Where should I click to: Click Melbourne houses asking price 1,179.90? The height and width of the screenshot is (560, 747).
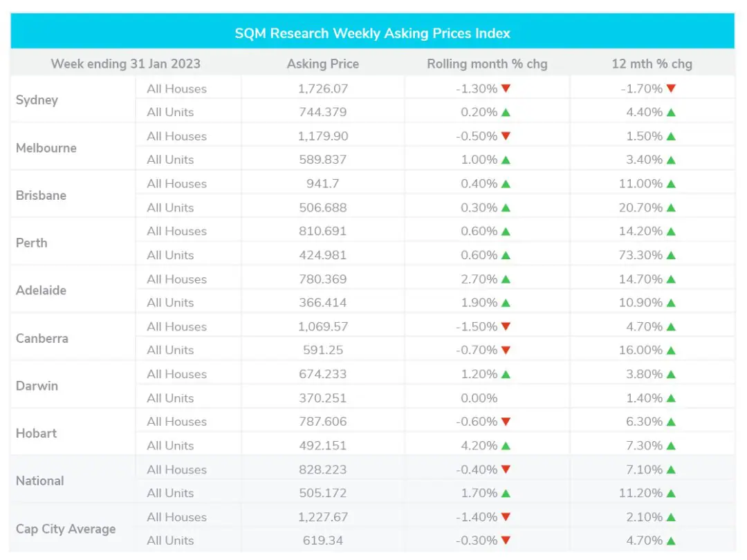[323, 136]
